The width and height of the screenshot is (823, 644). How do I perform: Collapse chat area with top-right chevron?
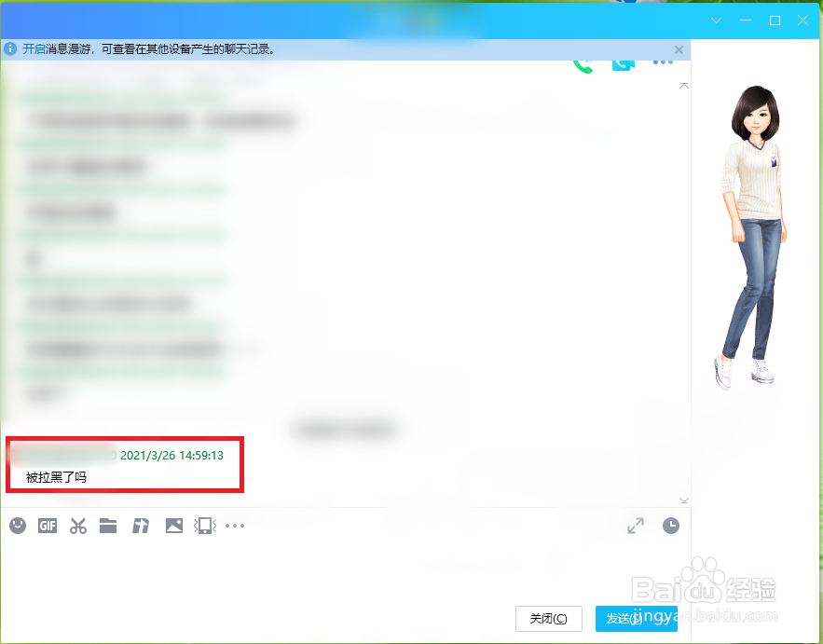(x=683, y=84)
